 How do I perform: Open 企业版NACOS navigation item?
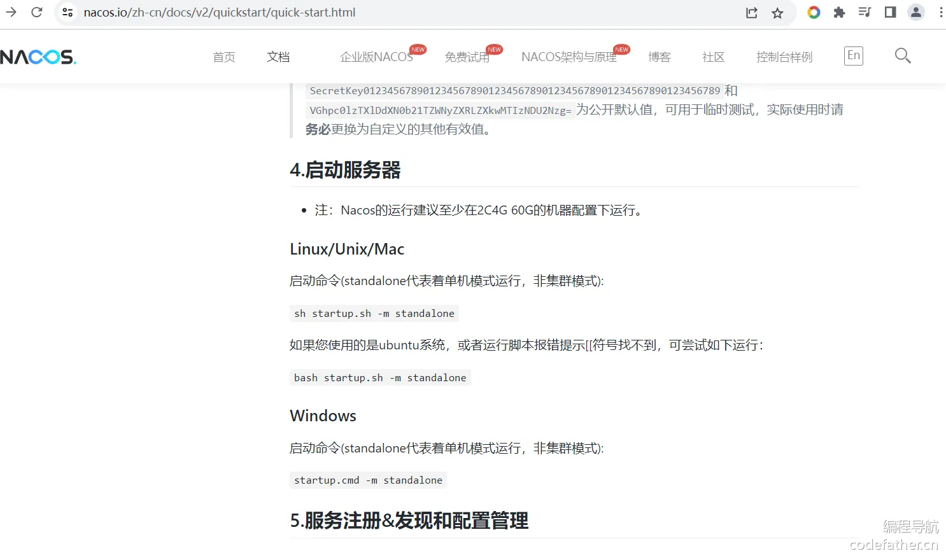click(x=377, y=57)
